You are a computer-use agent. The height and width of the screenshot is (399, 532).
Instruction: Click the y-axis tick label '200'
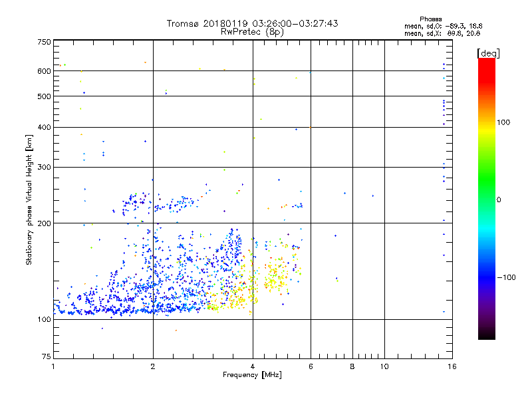pos(44,223)
